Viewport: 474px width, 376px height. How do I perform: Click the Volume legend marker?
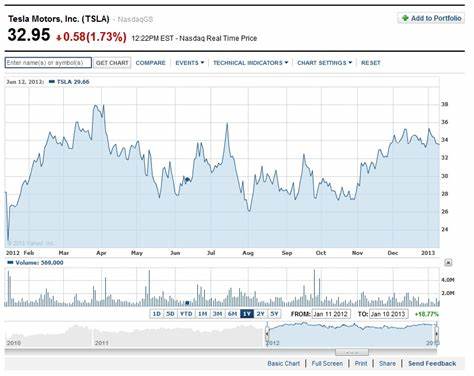click(x=10, y=262)
